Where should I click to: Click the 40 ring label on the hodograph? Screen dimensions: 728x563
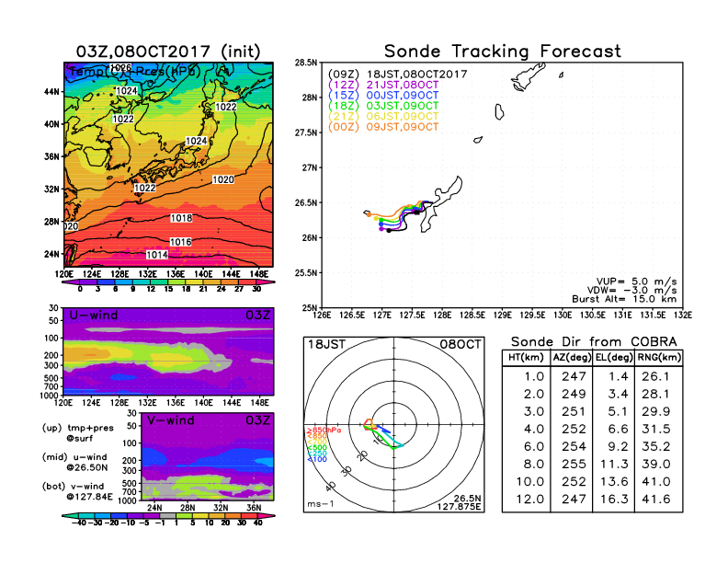pyautogui.click(x=331, y=487)
